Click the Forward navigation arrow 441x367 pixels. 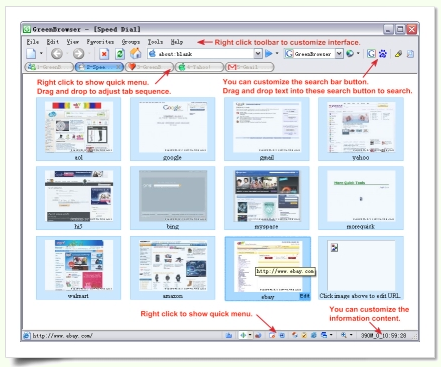(x=78, y=53)
